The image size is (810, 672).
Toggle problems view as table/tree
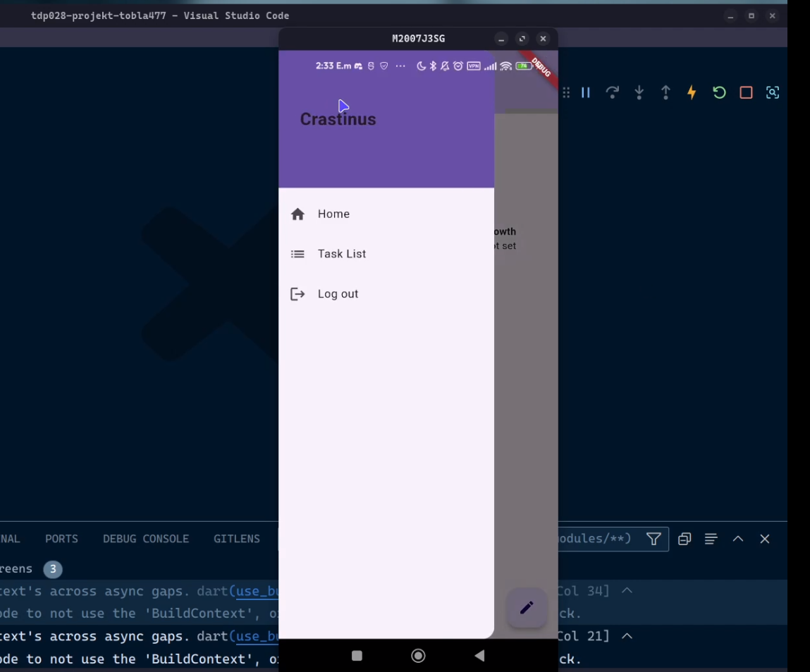(x=711, y=539)
